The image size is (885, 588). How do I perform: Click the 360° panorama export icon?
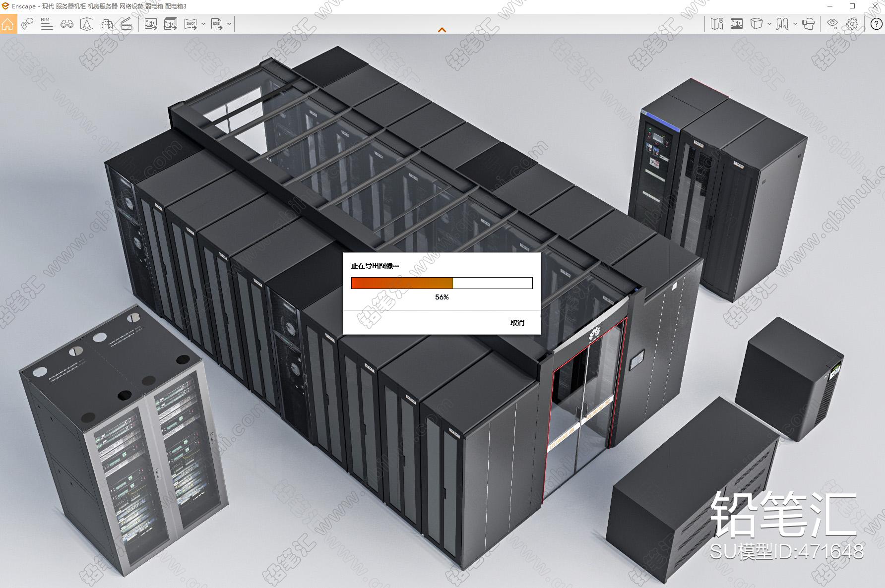pyautogui.click(x=191, y=24)
